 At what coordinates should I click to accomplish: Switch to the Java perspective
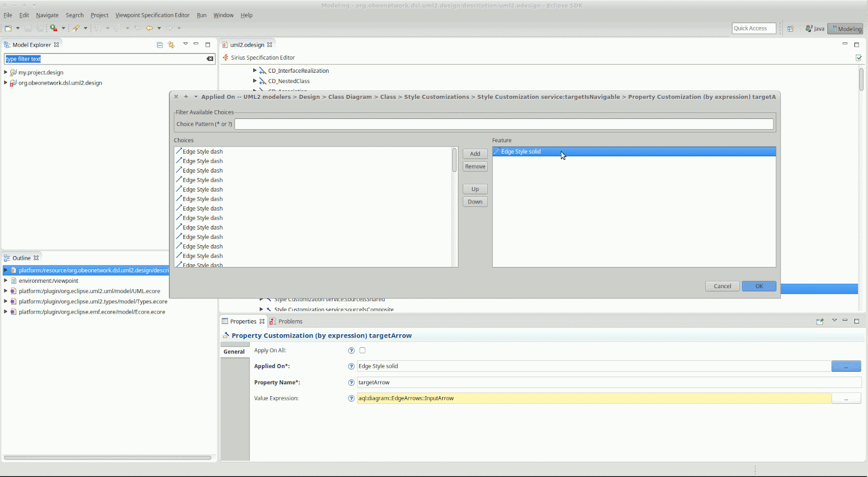pyautogui.click(x=815, y=29)
